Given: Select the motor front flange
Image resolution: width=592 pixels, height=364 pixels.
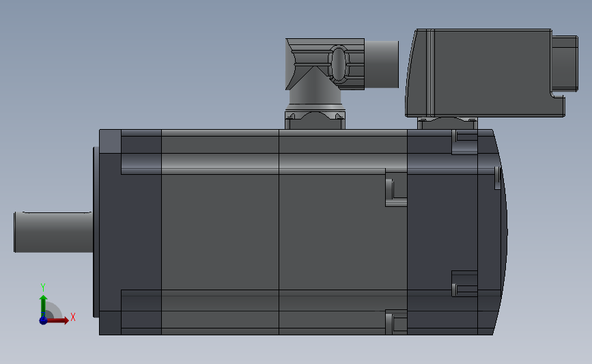Looking at the screenshot, I should (110, 232).
